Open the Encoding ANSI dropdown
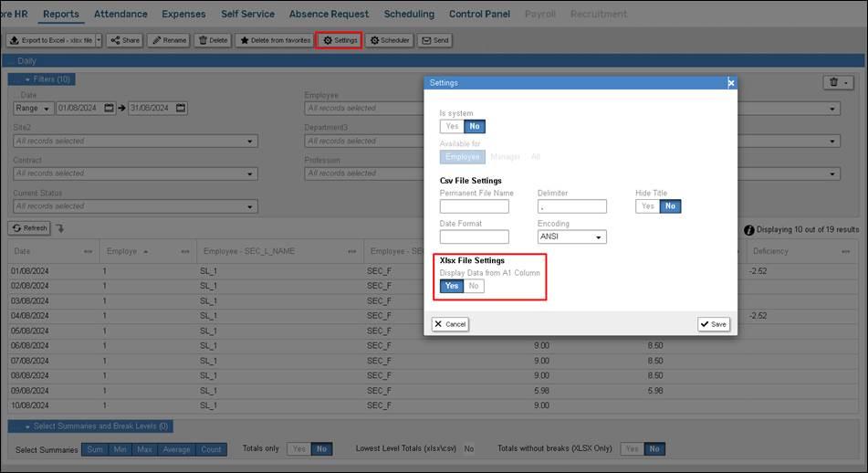The image size is (868, 473). tap(572, 237)
